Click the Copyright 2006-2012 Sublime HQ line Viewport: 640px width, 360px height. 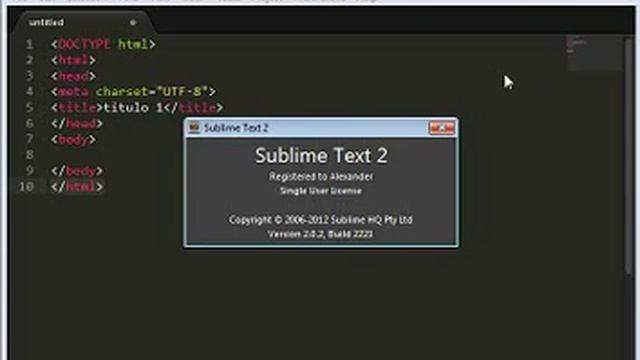321,220
